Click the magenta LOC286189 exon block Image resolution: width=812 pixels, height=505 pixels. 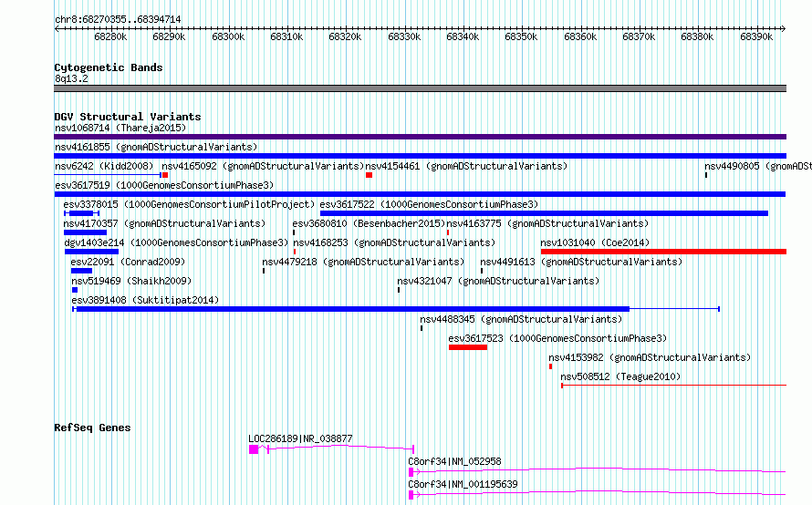click(x=254, y=449)
